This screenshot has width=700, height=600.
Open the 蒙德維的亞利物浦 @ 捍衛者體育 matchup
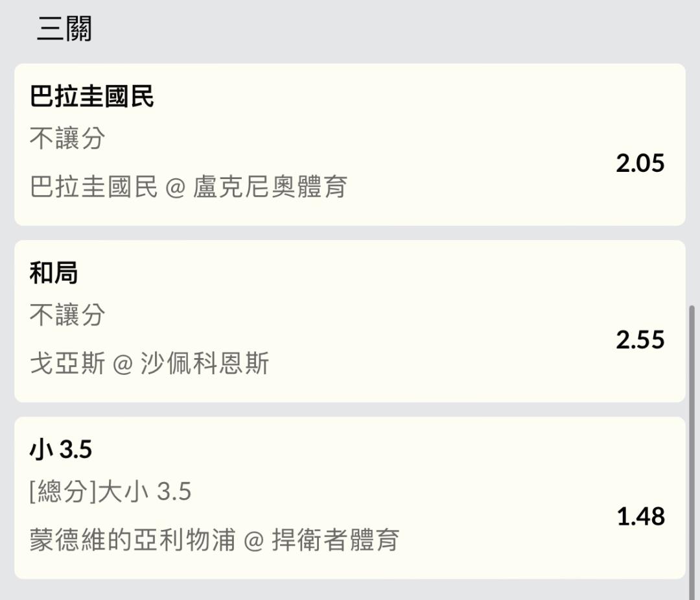click(214, 540)
